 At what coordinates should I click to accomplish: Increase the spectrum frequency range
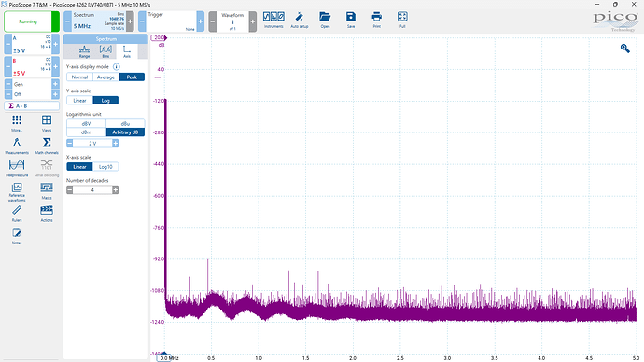(130, 21)
